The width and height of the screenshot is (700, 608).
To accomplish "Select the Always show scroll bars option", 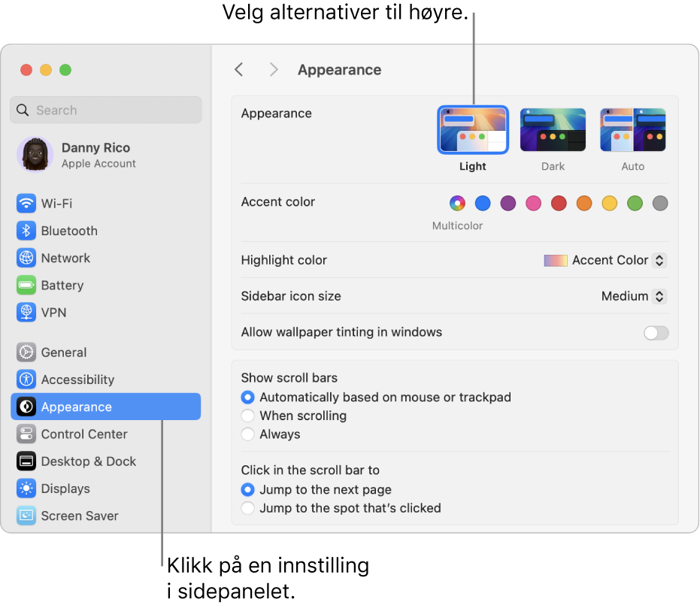I will pos(247,434).
